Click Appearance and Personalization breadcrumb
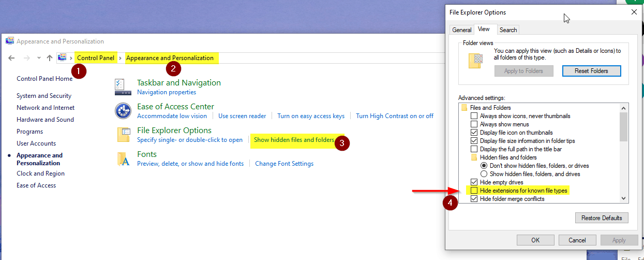The width and height of the screenshot is (644, 260). pyautogui.click(x=170, y=58)
